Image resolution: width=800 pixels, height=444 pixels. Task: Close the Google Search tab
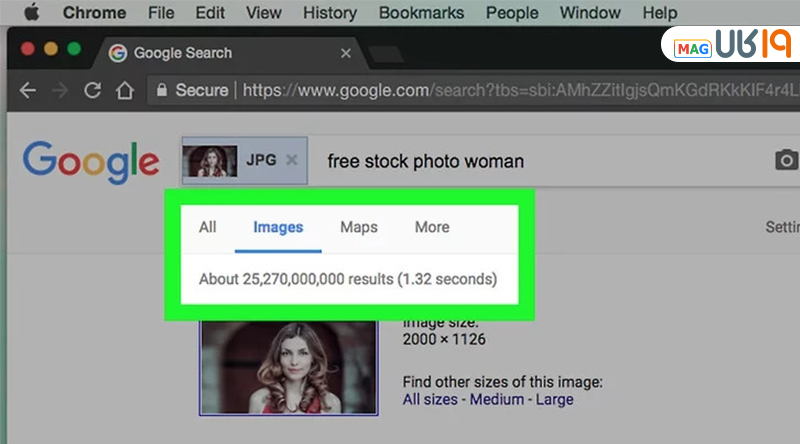point(346,53)
